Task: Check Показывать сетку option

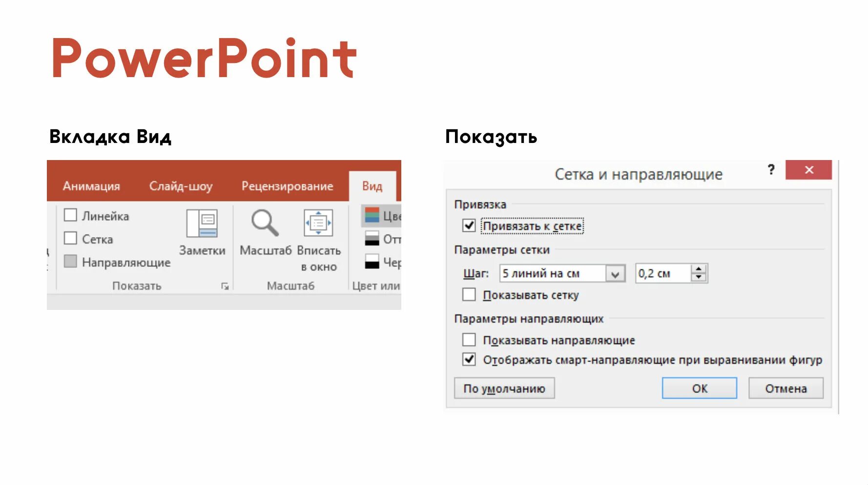Action: click(x=469, y=295)
